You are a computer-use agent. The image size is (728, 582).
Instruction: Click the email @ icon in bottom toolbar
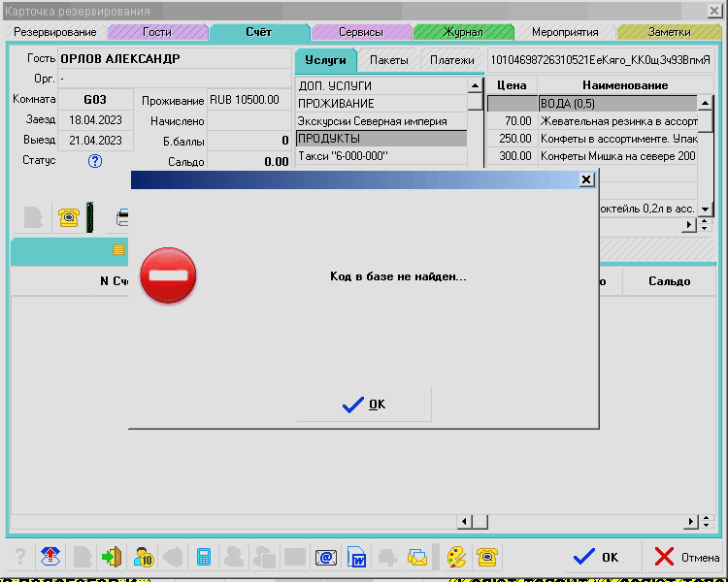[x=325, y=557]
